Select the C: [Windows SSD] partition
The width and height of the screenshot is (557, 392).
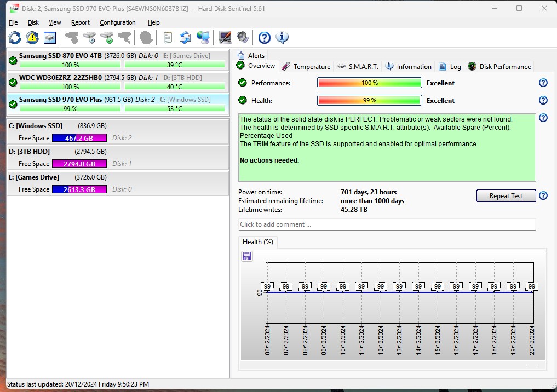(x=118, y=132)
